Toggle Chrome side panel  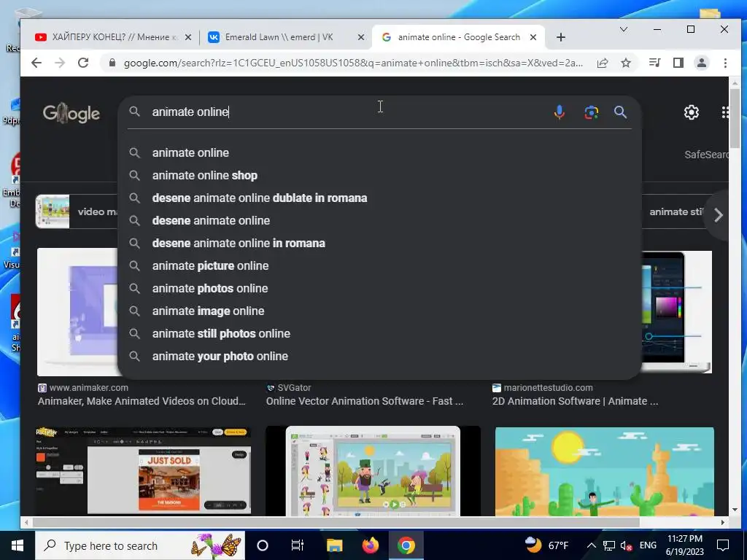pos(678,63)
